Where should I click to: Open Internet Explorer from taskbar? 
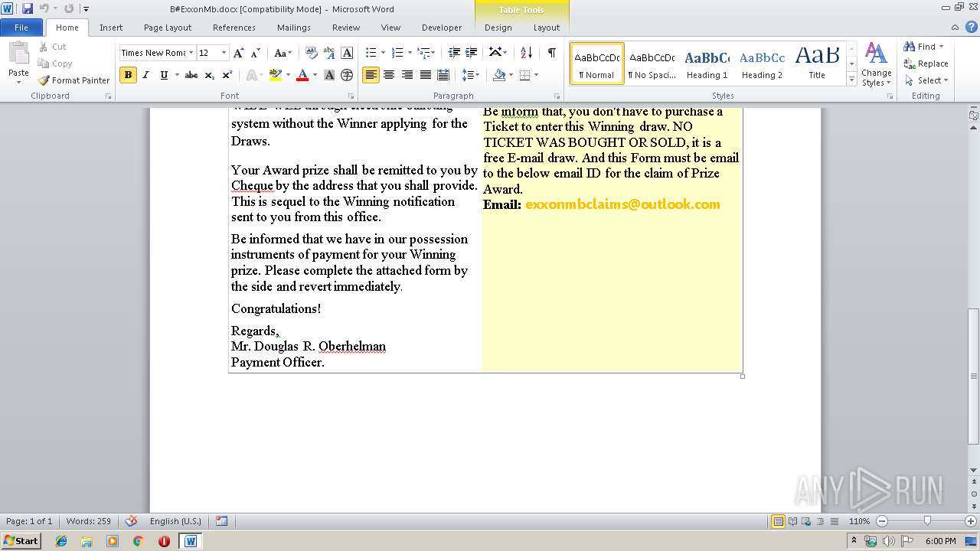(x=61, y=541)
